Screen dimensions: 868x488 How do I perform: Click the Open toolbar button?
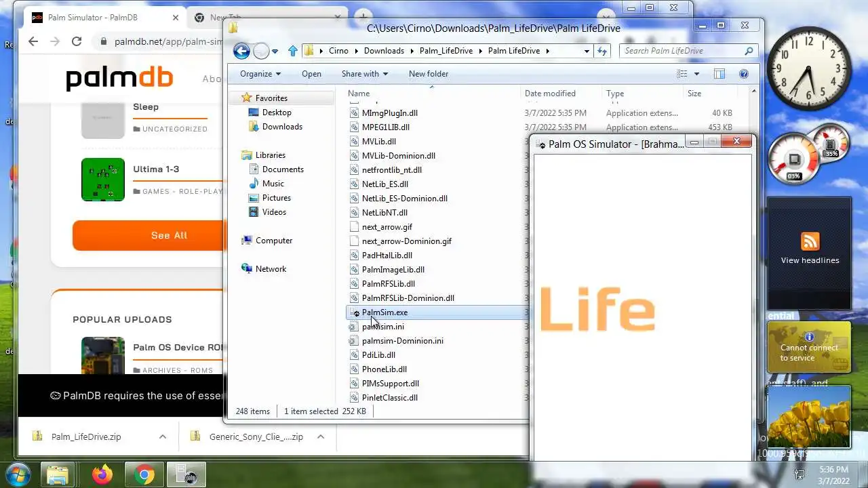[x=311, y=74]
